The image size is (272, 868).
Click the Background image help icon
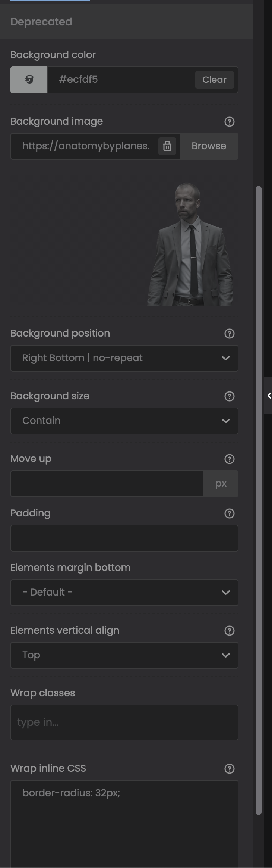click(230, 122)
